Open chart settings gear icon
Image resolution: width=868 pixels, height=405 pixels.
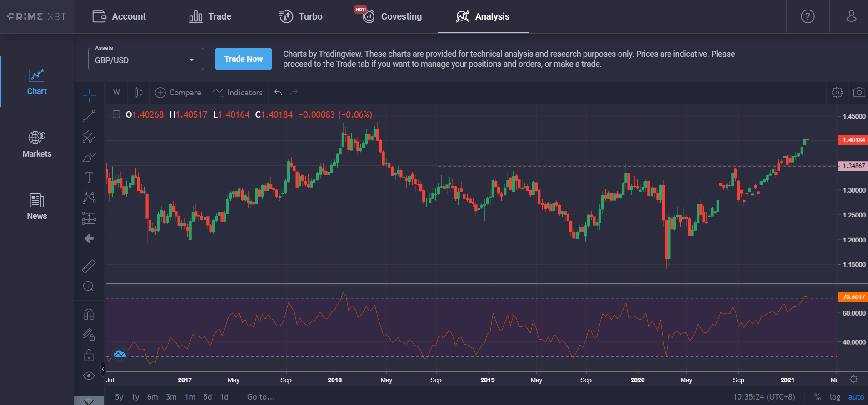pyautogui.click(x=837, y=93)
